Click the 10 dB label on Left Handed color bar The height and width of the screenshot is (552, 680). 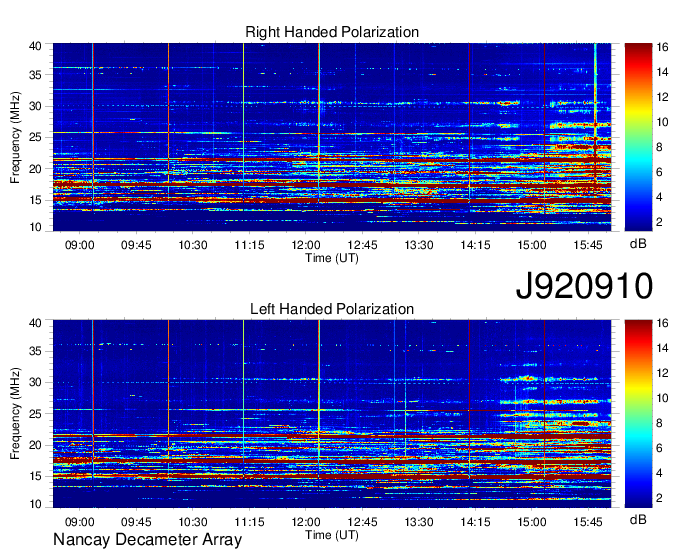pos(662,398)
